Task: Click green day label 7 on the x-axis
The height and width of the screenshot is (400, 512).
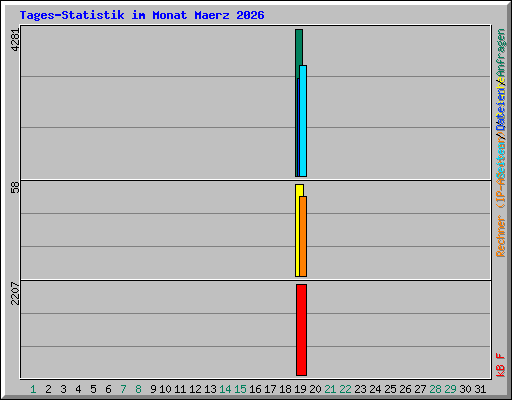Action: [123, 389]
